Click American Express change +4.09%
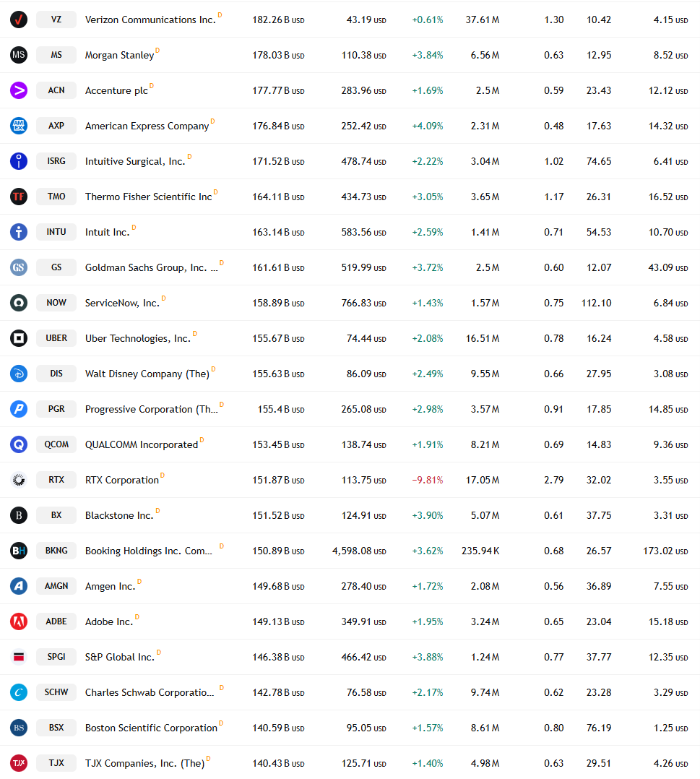The width and height of the screenshot is (700, 779). (x=427, y=126)
